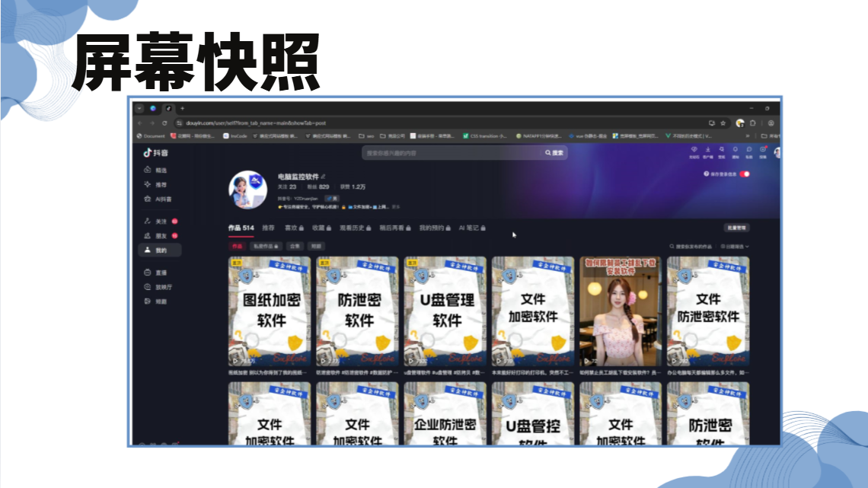Click the profile avatar picture
The height and width of the screenshot is (488, 868).
coord(248,190)
